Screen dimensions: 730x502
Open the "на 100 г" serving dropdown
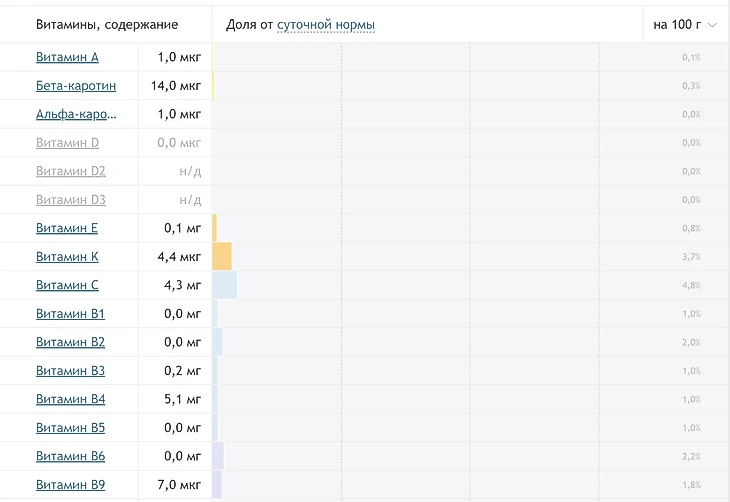(685, 25)
